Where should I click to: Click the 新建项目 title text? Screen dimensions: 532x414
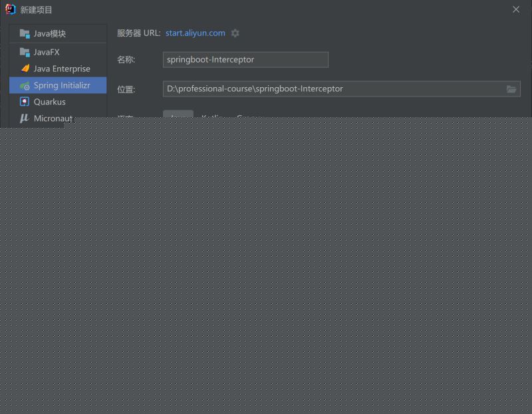point(37,10)
